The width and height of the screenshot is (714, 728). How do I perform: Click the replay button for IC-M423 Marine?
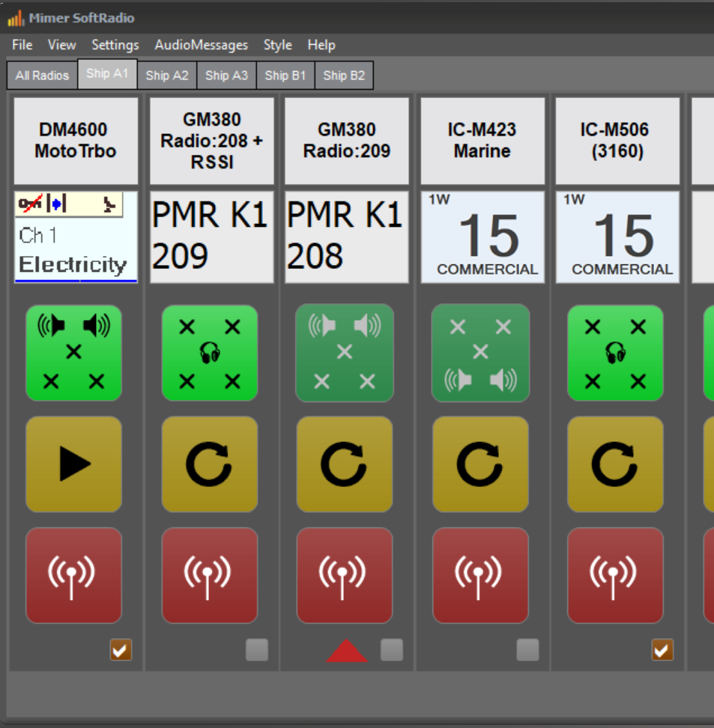[x=480, y=464]
